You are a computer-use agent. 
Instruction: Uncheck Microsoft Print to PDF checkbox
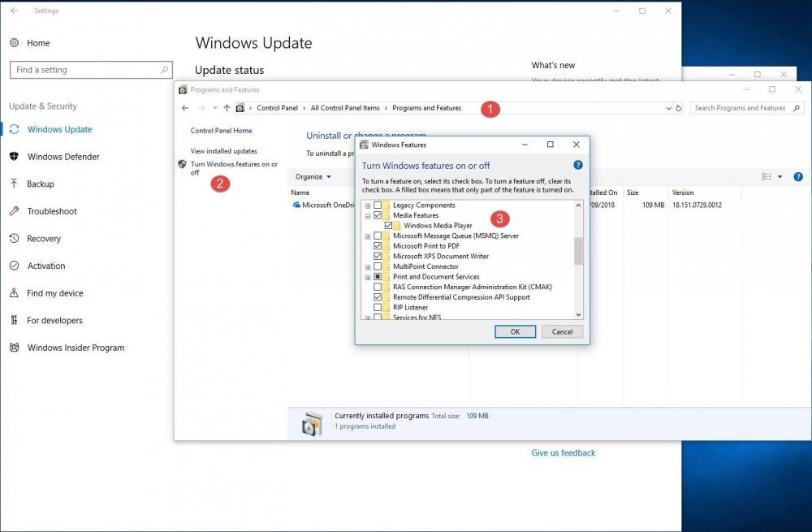tap(378, 246)
